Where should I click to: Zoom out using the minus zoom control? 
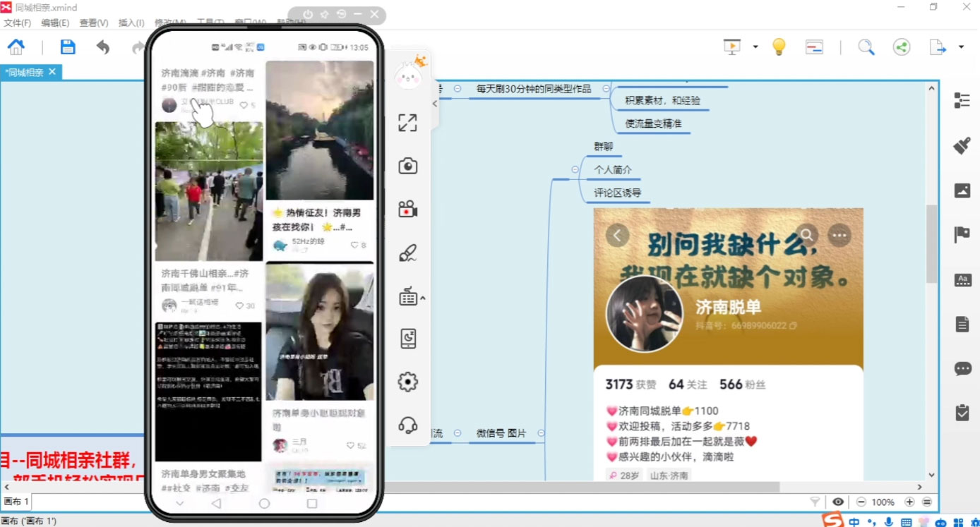[x=861, y=502]
